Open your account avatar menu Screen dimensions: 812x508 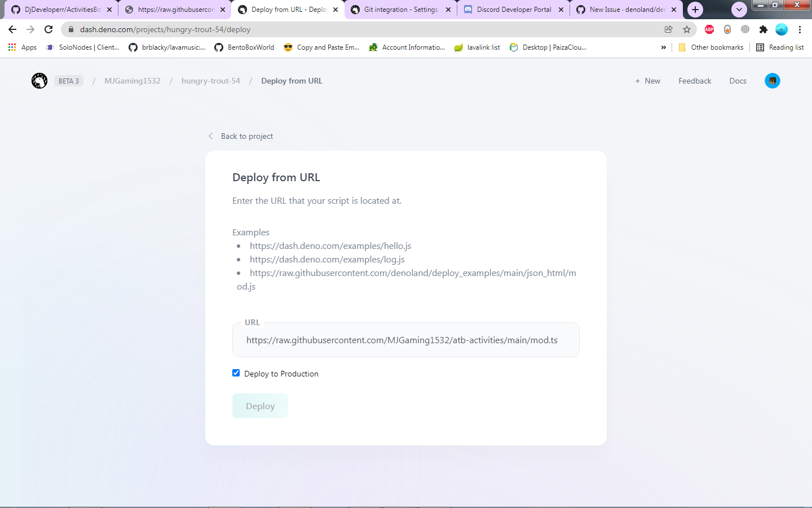(x=772, y=80)
